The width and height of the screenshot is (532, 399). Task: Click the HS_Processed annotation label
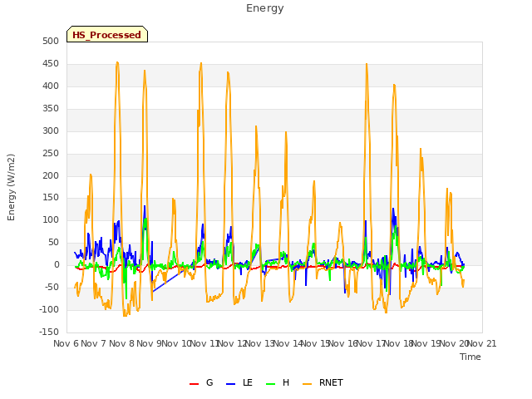tap(107, 34)
